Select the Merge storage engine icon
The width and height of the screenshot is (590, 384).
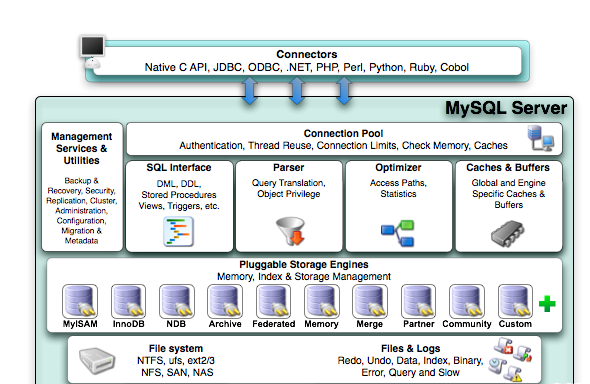click(x=370, y=301)
